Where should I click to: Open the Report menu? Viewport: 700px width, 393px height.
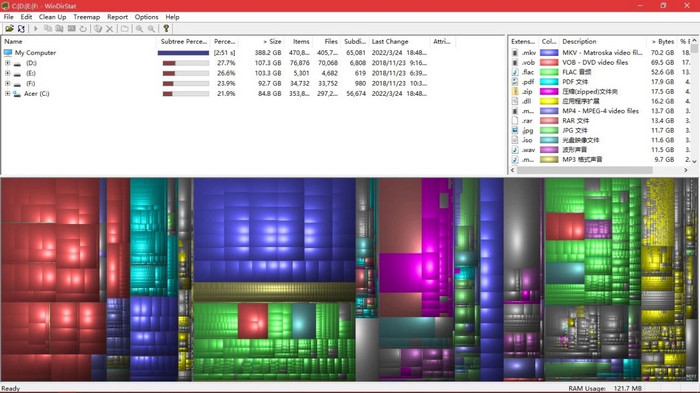tap(117, 17)
